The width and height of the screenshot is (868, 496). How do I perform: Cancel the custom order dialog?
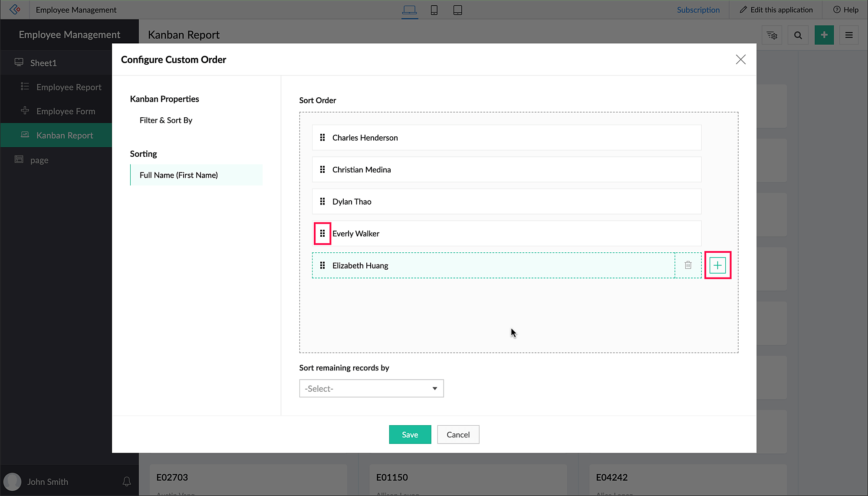[458, 435]
